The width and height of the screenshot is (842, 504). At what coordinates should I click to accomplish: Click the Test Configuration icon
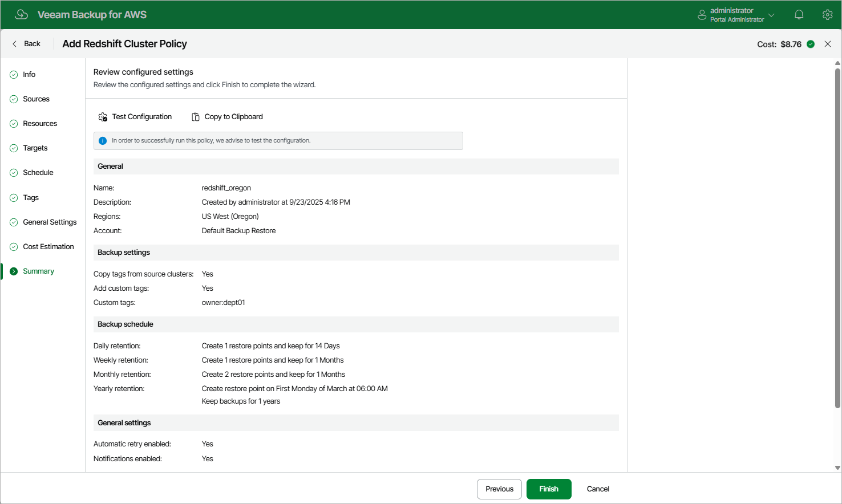[103, 117]
